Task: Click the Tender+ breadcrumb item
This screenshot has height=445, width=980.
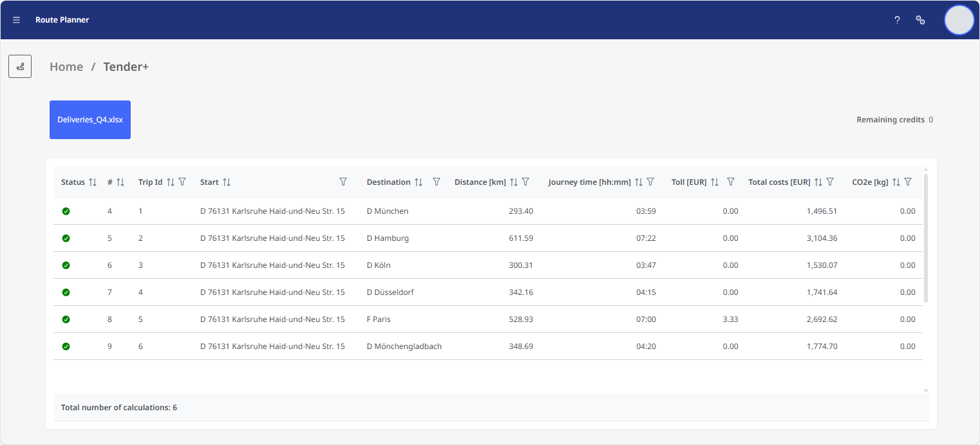Action: point(126,67)
